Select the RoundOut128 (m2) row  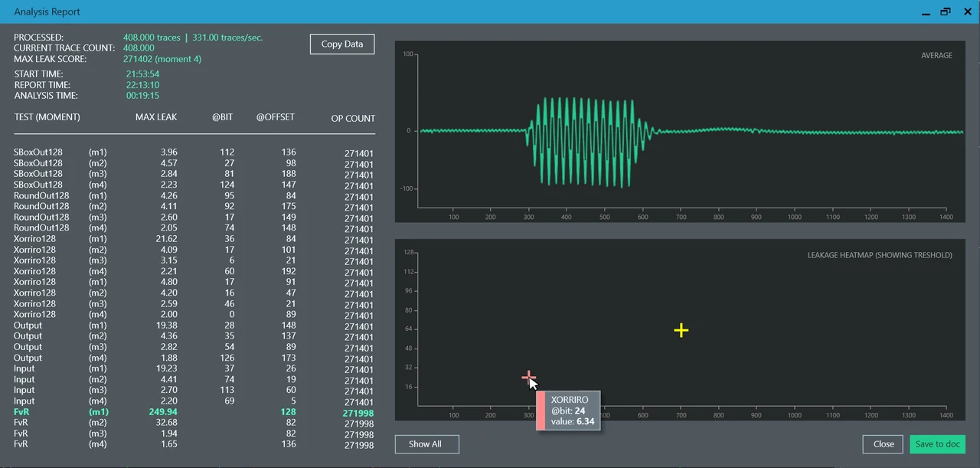194,206
